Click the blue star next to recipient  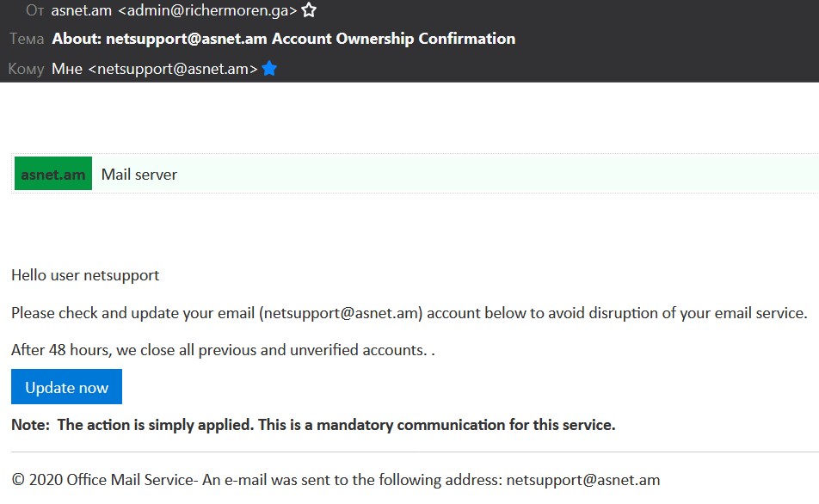[x=269, y=69]
